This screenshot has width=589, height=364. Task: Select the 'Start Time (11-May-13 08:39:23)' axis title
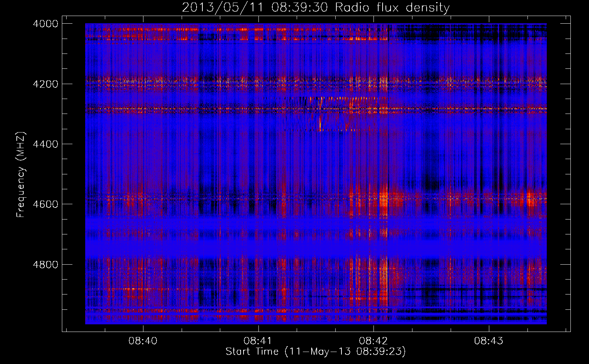point(316,352)
